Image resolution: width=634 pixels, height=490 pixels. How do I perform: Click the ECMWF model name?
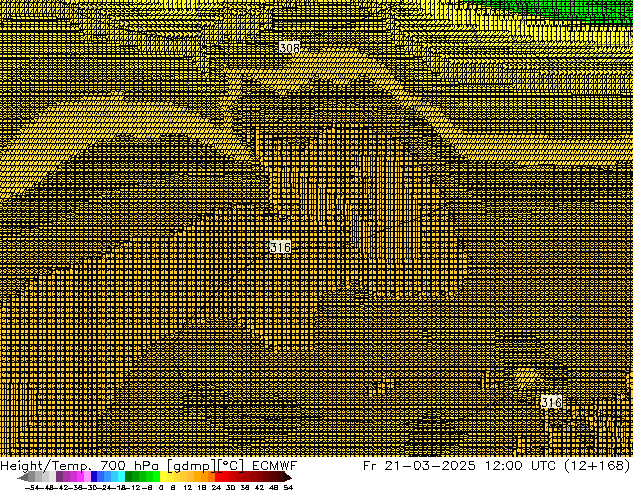click(275, 466)
